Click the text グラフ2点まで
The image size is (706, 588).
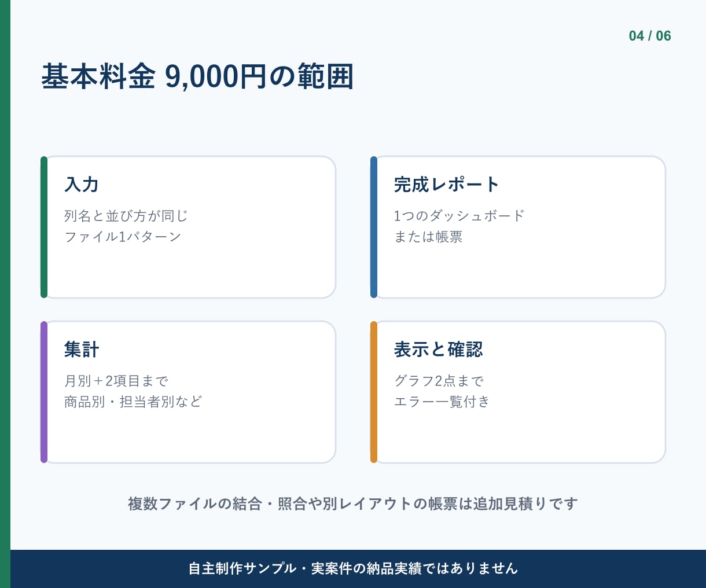click(439, 381)
